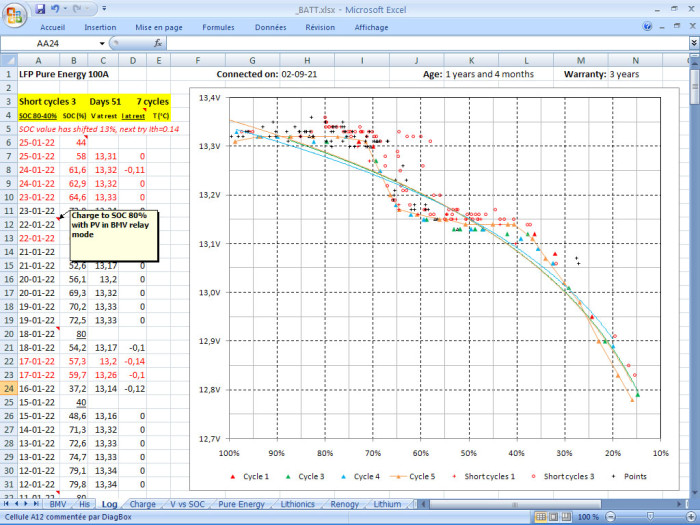Viewport: 700px width, 525px height.
Task: Open Excel help question mark icon
Action: [647, 27]
